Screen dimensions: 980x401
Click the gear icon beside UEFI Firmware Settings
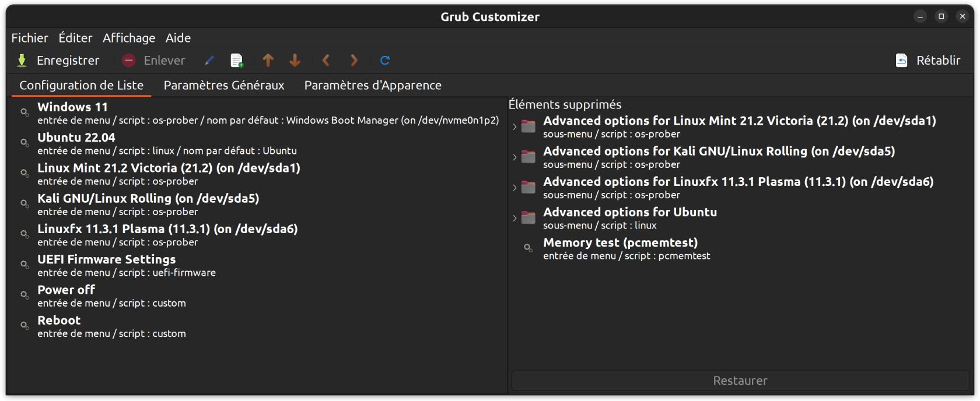pos(24,265)
